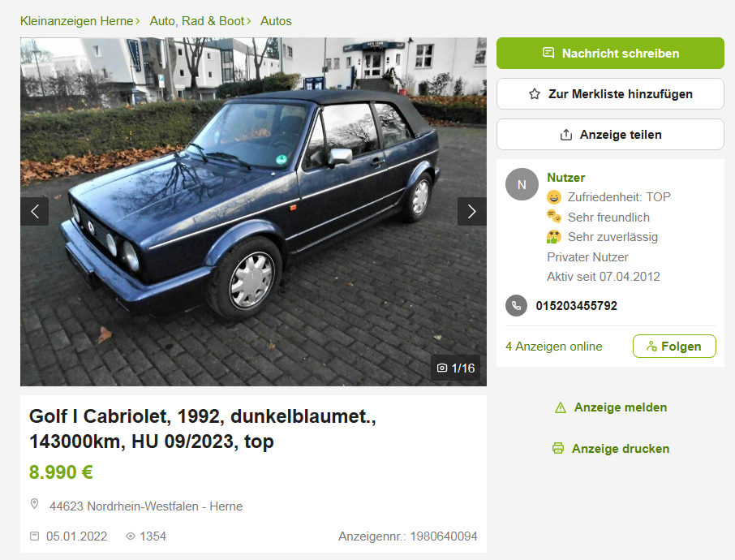735x560 pixels.
Task: Follow the seller with Folgen button
Action: point(674,346)
